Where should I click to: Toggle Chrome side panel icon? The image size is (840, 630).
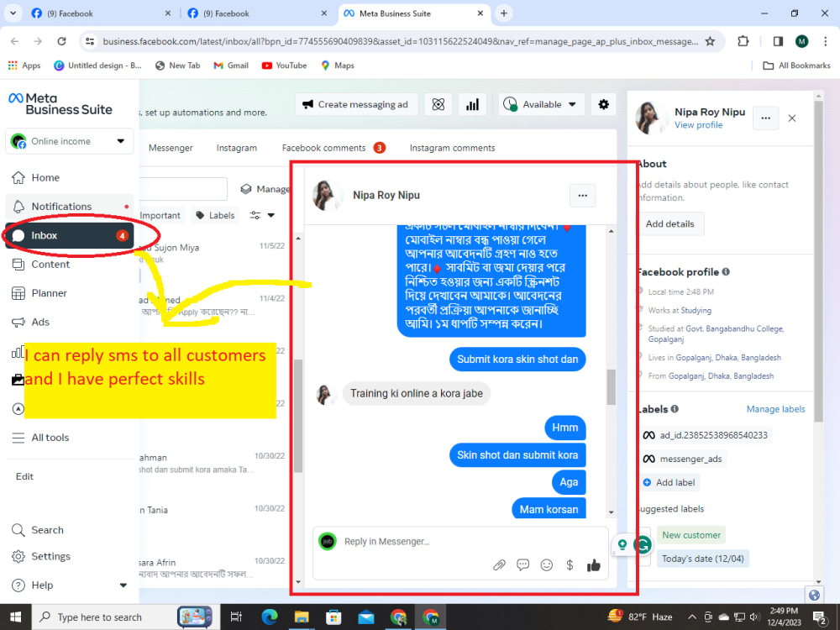[x=778, y=41]
